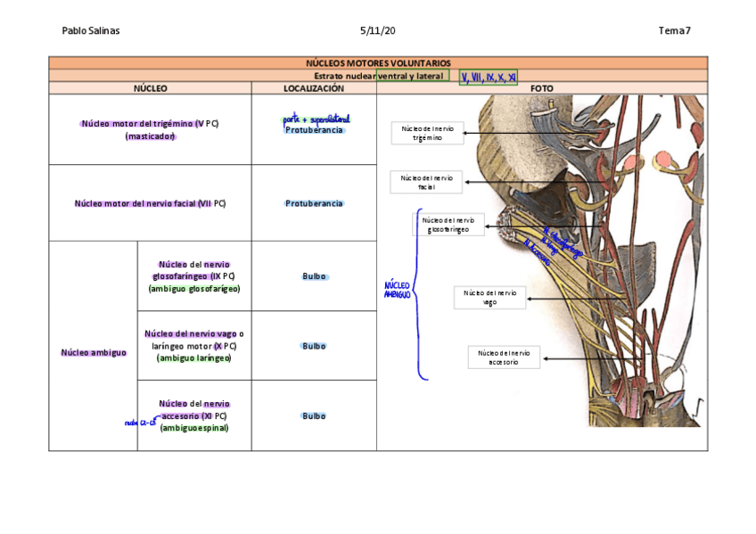Click the Núcleo motor del nervio facial cell
The height and width of the screenshot is (534, 756).
click(150, 203)
